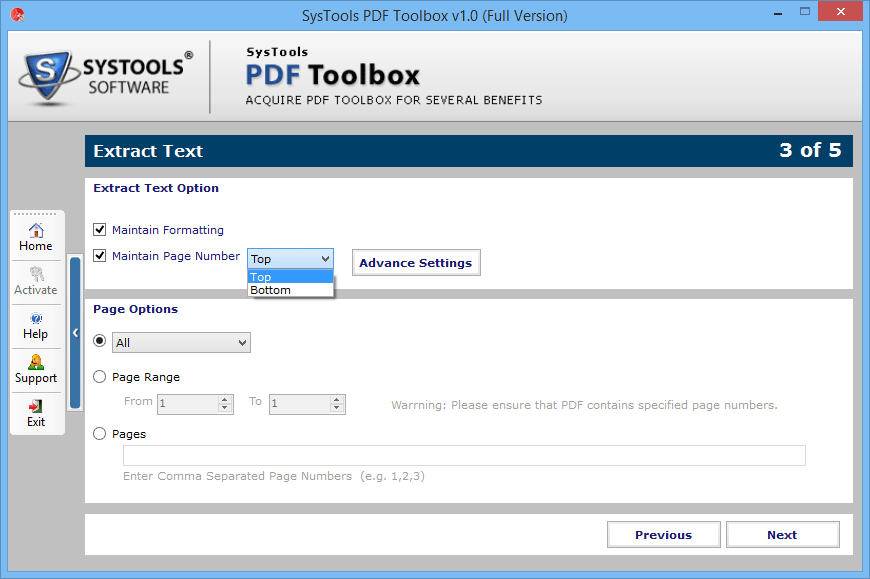Open the All pages dropdown
Image resolution: width=870 pixels, height=579 pixels.
tap(181, 343)
